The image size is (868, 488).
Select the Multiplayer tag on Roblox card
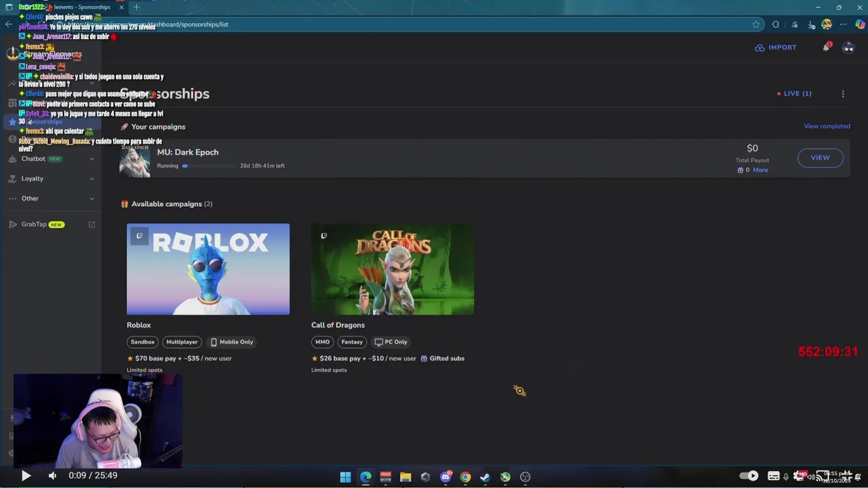(x=182, y=342)
